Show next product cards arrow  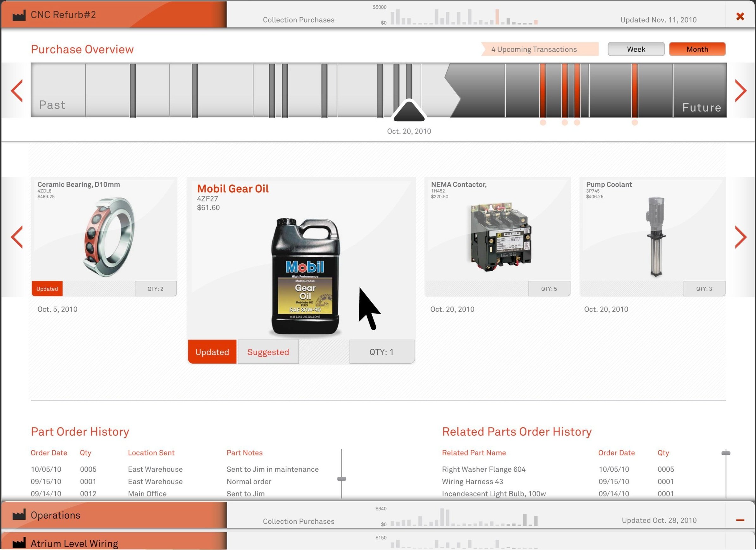coord(741,237)
